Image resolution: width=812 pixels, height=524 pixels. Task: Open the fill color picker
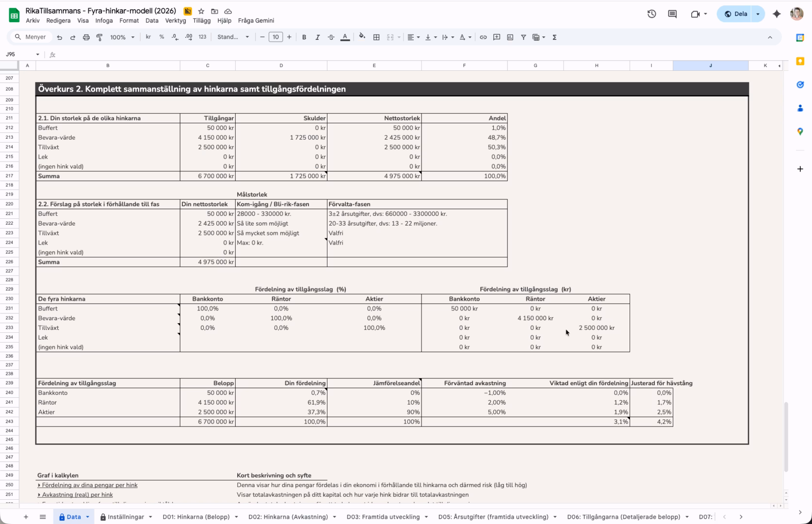tap(362, 37)
